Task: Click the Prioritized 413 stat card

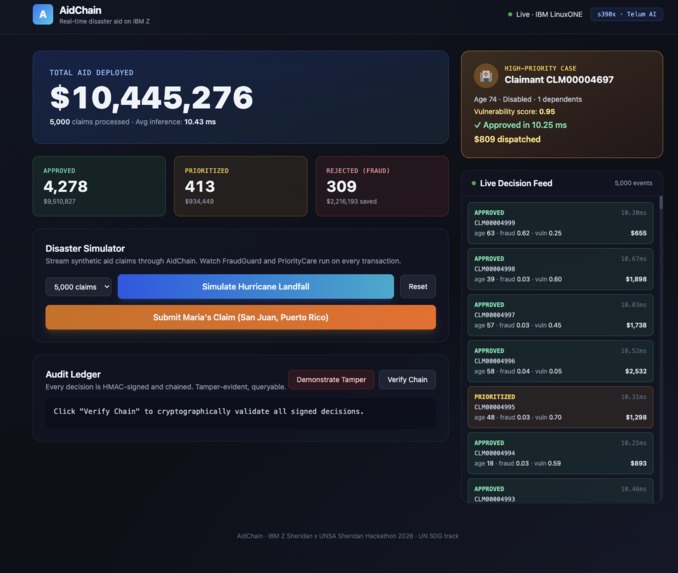Action: (240, 186)
